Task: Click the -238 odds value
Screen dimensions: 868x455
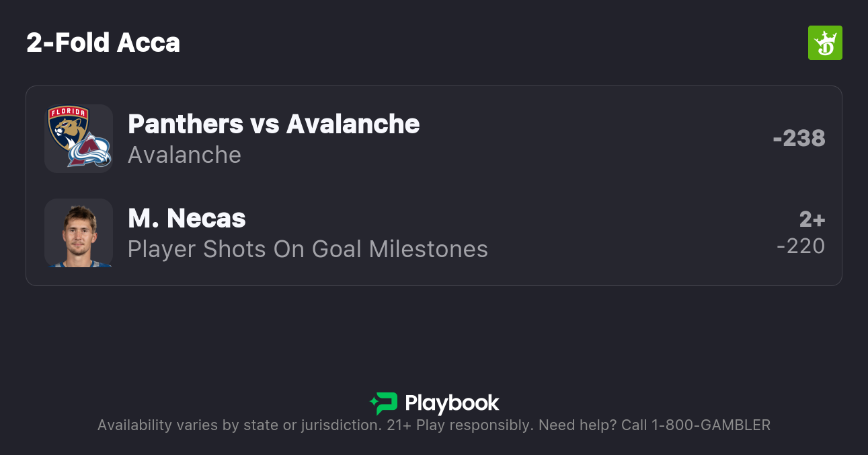Action: point(799,138)
